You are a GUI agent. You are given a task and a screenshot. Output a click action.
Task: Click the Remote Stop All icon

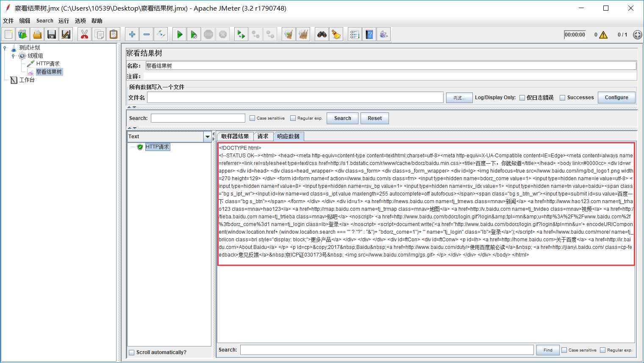(256, 34)
